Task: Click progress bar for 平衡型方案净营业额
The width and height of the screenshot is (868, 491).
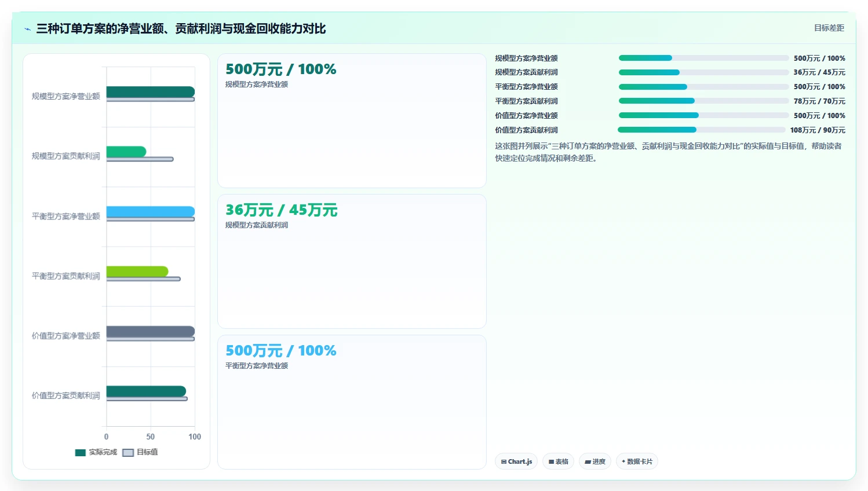Action: click(x=703, y=87)
